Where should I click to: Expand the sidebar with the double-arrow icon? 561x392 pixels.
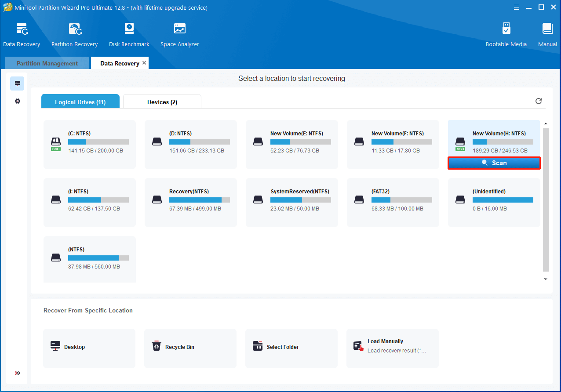[18, 373]
